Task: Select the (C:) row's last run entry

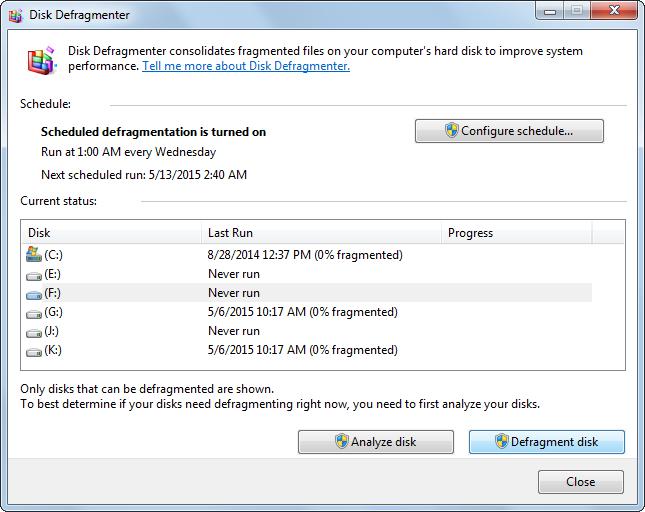Action: pyautogui.click(x=305, y=255)
